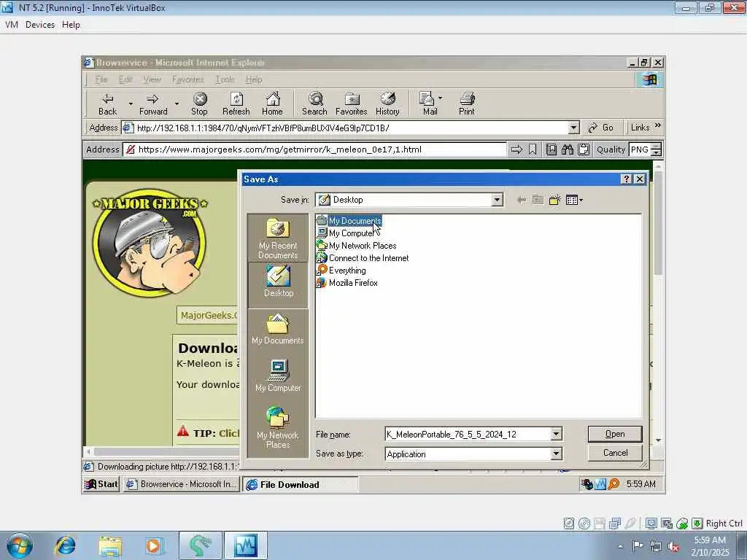Open the Mail button dropdown arrow
747x560 pixels.
pyautogui.click(x=440, y=98)
